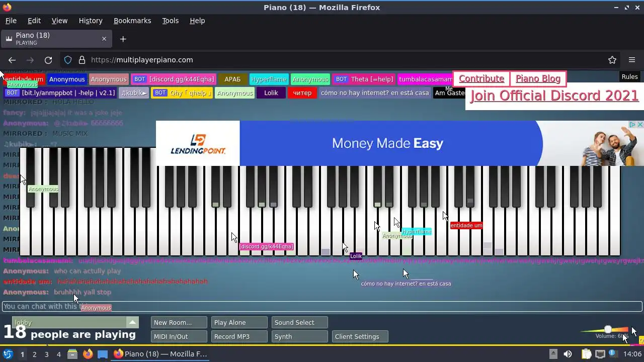This screenshot has width=644, height=362.
Task: Expand the lobby room selector arrow
Action: (x=132, y=322)
